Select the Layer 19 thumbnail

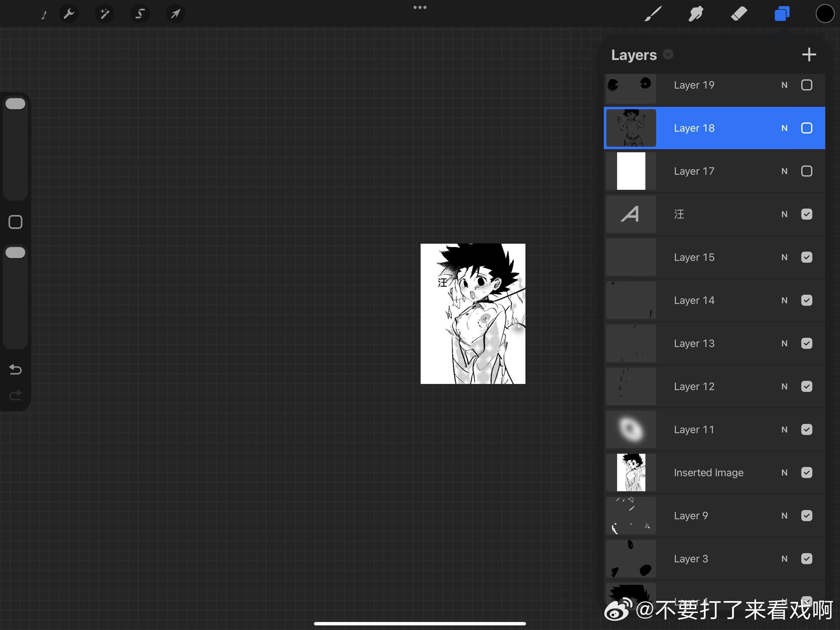tap(631, 89)
